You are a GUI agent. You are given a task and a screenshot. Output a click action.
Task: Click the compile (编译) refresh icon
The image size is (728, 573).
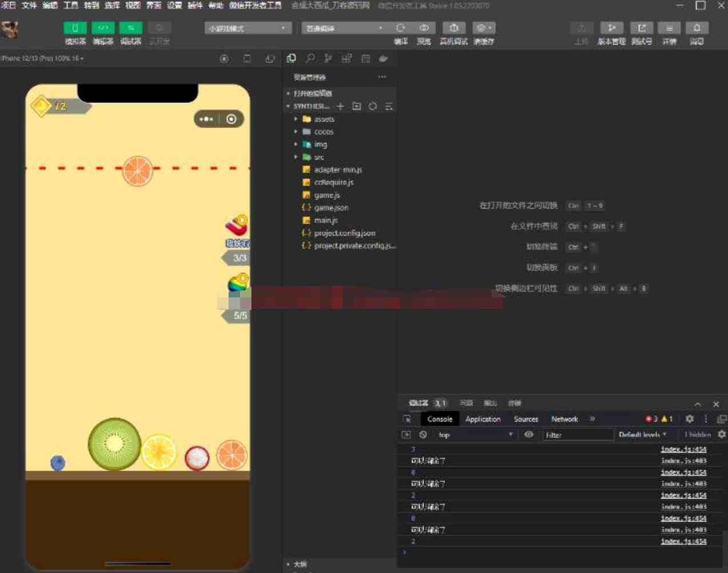[x=401, y=28]
